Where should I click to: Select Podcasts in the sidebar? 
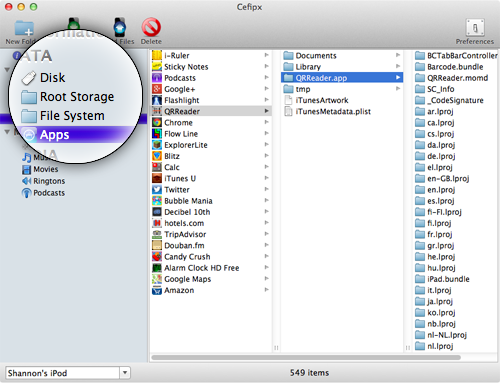(43, 193)
